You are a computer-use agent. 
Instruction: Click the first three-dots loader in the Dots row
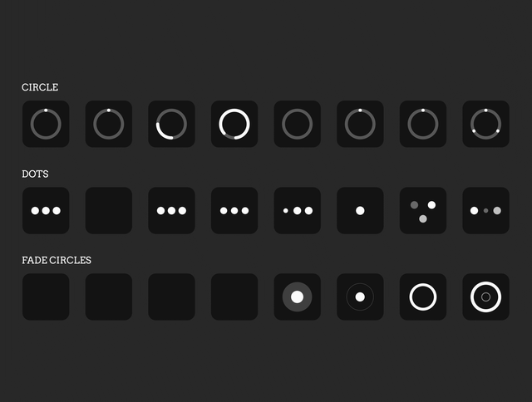pyautogui.click(x=46, y=210)
